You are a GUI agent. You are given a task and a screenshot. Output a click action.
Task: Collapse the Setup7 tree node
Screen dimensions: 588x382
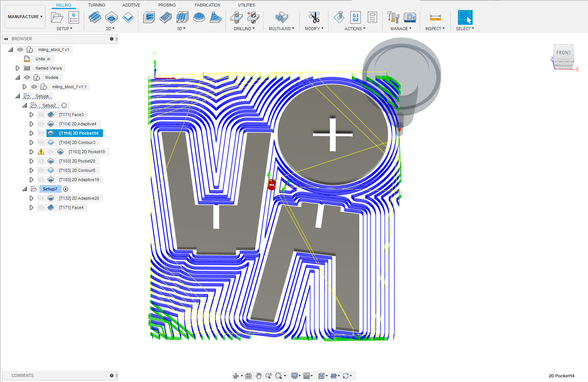25,189
